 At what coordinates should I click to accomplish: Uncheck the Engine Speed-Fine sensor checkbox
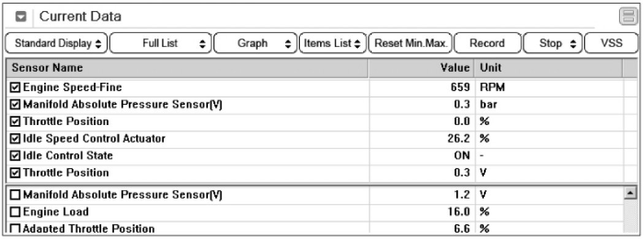coord(16,88)
